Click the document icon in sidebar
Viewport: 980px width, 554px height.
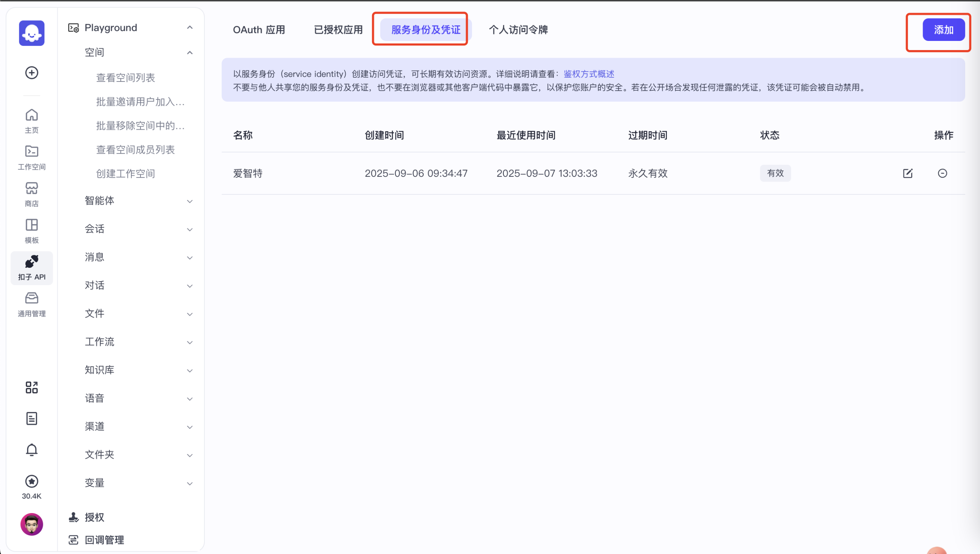point(32,418)
